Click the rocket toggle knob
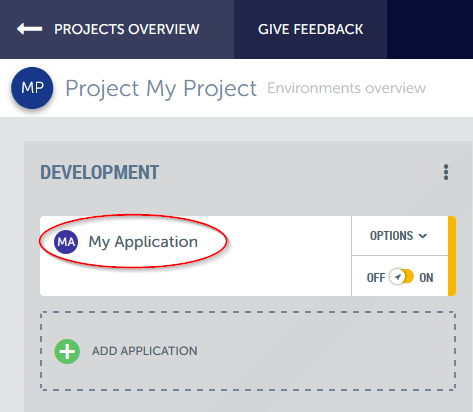This screenshot has height=412, width=473. point(398,277)
